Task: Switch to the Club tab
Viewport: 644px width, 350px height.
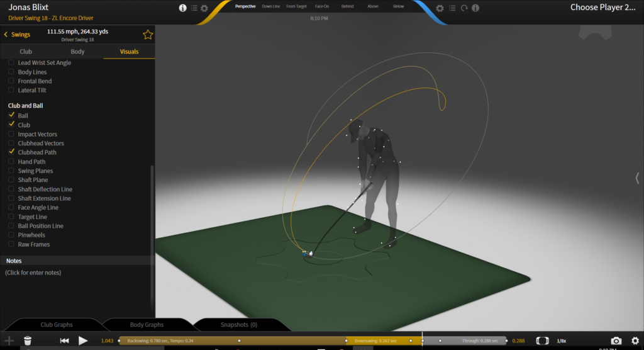Action: click(x=26, y=52)
